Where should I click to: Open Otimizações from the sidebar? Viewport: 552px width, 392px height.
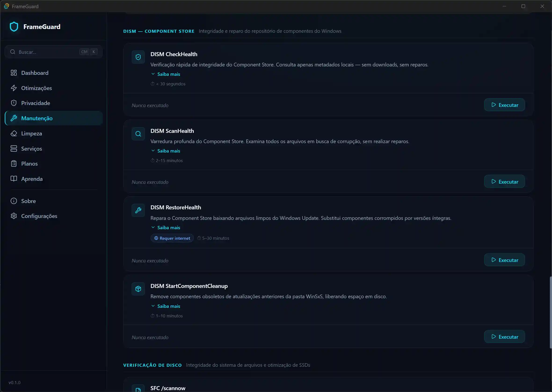click(x=36, y=88)
